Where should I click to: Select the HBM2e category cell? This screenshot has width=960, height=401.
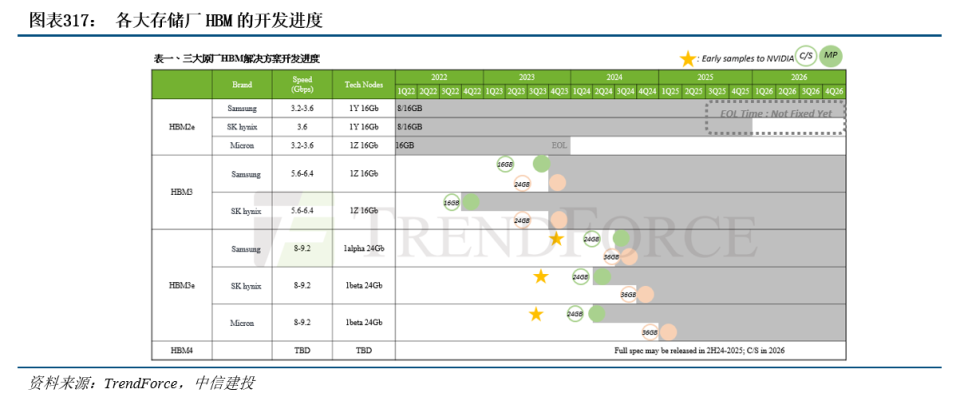pyautogui.click(x=182, y=127)
